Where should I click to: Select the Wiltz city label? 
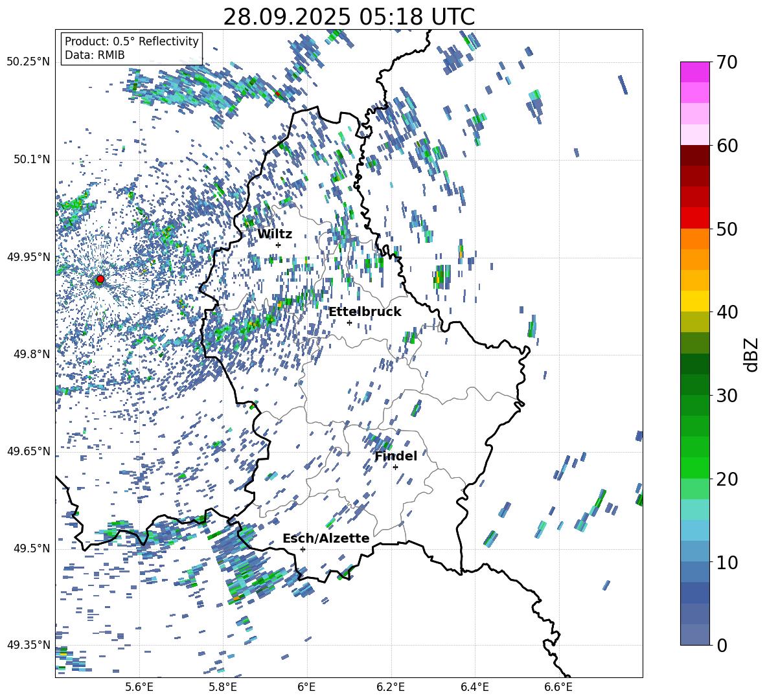[x=275, y=234]
